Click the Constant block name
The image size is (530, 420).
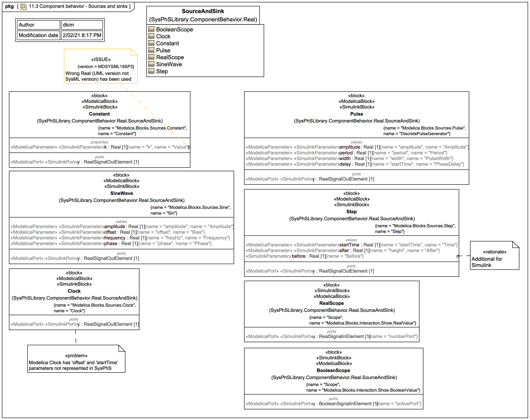point(99,114)
